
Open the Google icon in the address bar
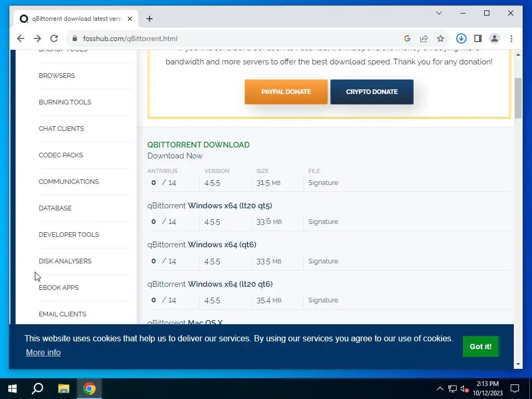407,38
